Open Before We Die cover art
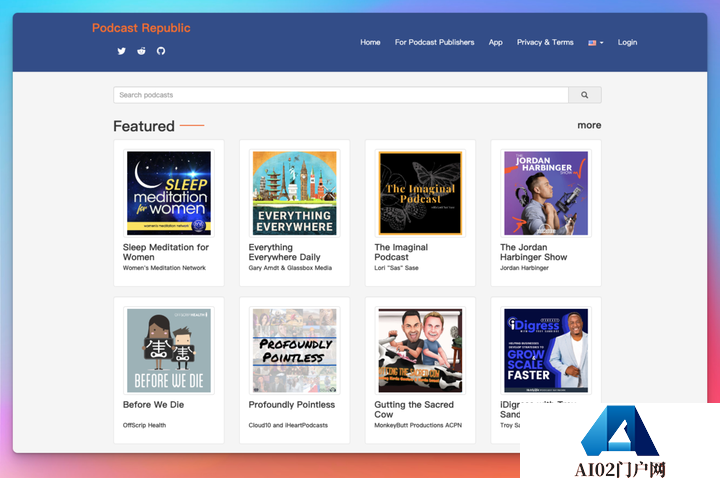This screenshot has height=478, width=720. pyautogui.click(x=169, y=351)
